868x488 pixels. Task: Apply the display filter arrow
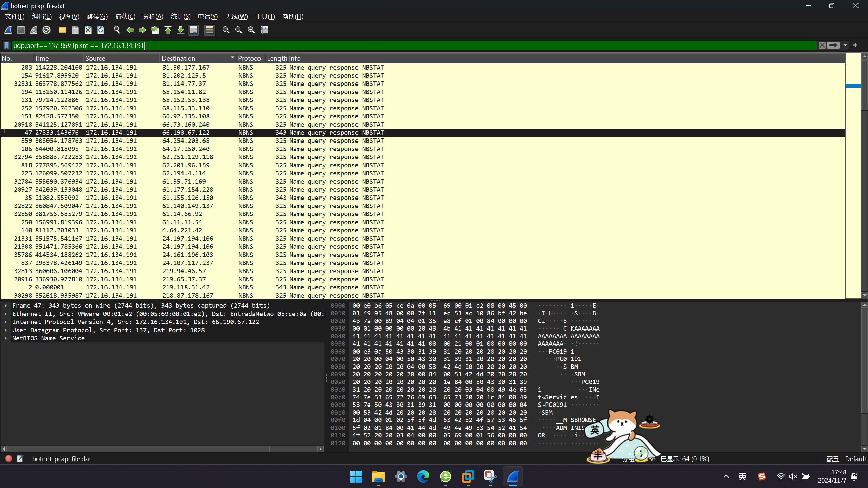click(x=833, y=45)
